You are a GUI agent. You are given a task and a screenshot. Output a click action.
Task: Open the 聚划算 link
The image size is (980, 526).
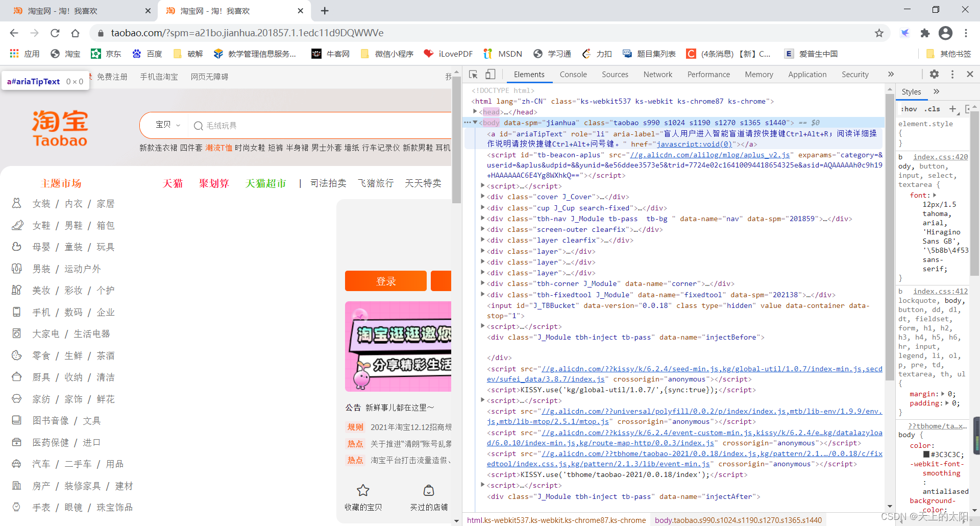click(x=214, y=183)
